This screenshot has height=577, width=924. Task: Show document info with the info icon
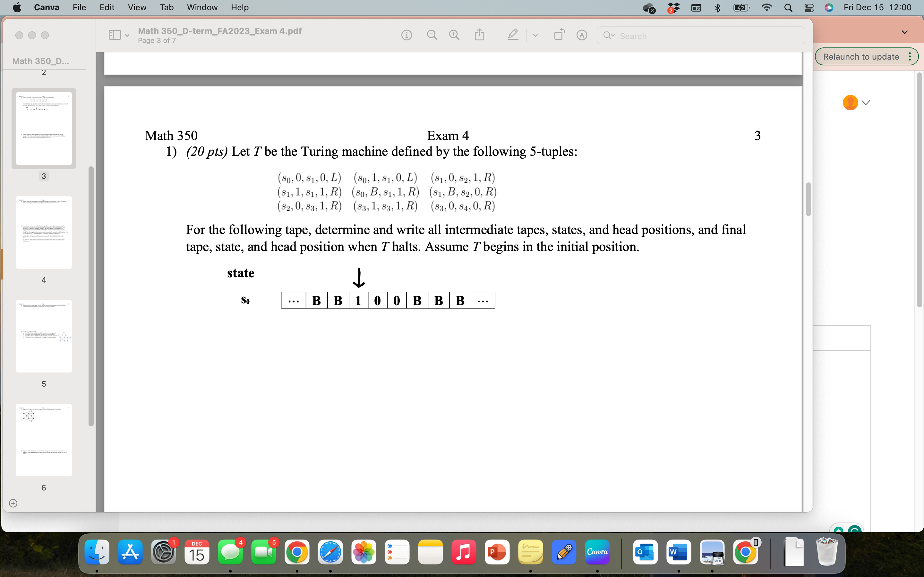[406, 35]
